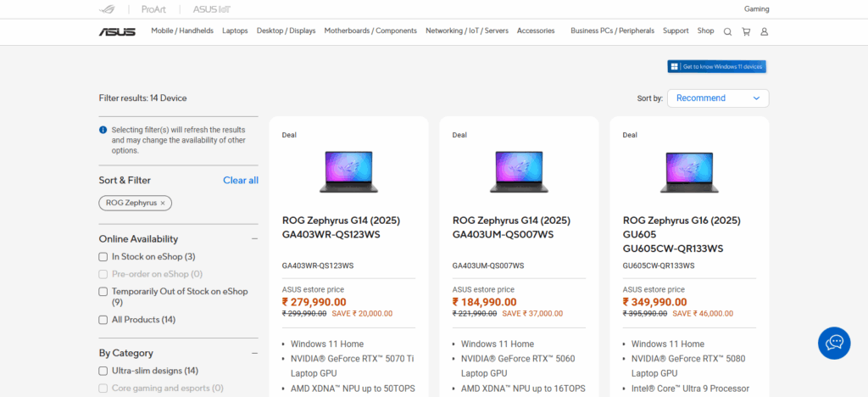Image resolution: width=868 pixels, height=397 pixels.
Task: Check Temporarily Out of Stock on eShop
Action: point(103,292)
